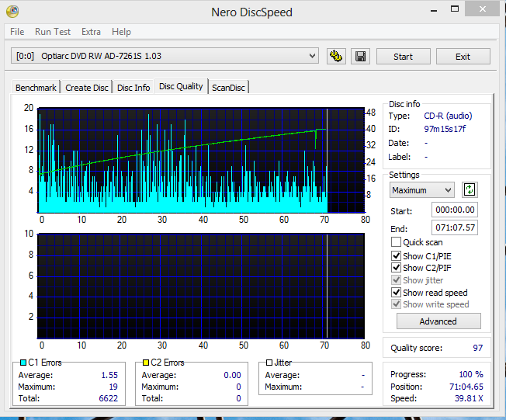The image size is (506, 420).
Task: Expand the Optiarc drive selection dropdown
Action: (x=165, y=56)
